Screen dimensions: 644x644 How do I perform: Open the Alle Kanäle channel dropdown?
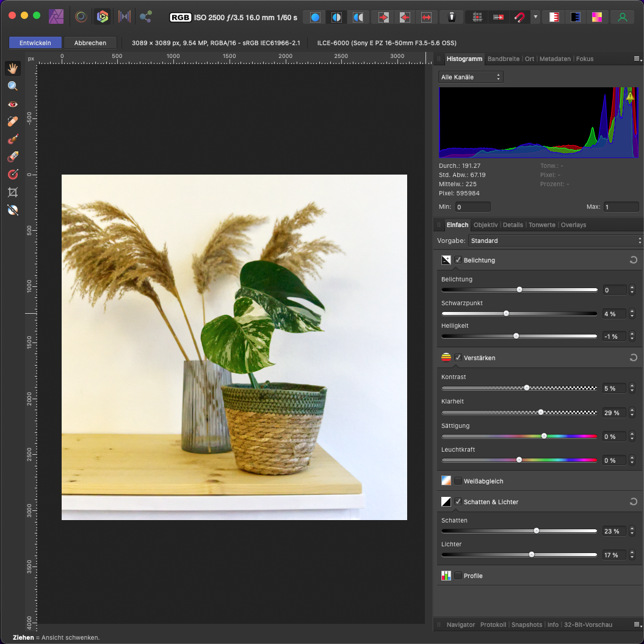pos(470,77)
